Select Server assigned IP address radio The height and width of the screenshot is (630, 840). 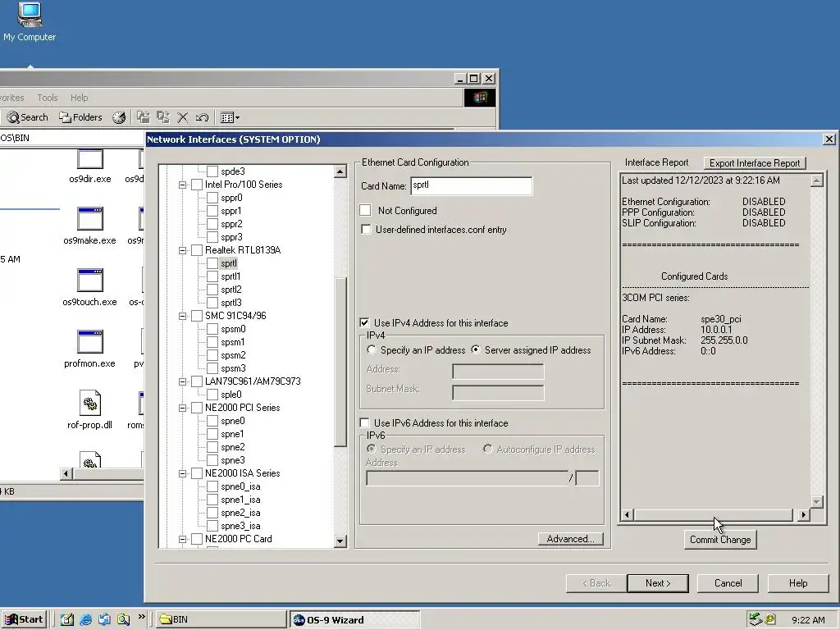pos(475,349)
